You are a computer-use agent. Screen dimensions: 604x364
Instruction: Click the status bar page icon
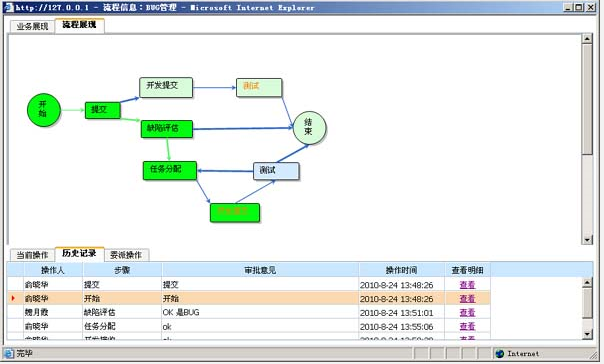8,353
